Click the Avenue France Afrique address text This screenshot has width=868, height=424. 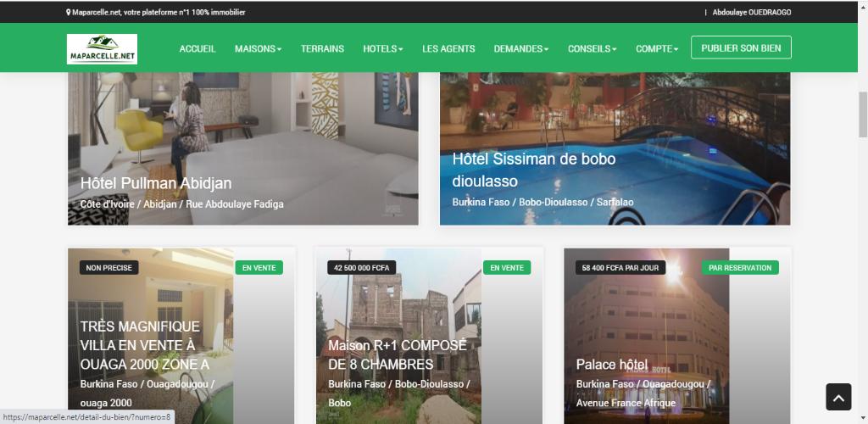pos(626,403)
